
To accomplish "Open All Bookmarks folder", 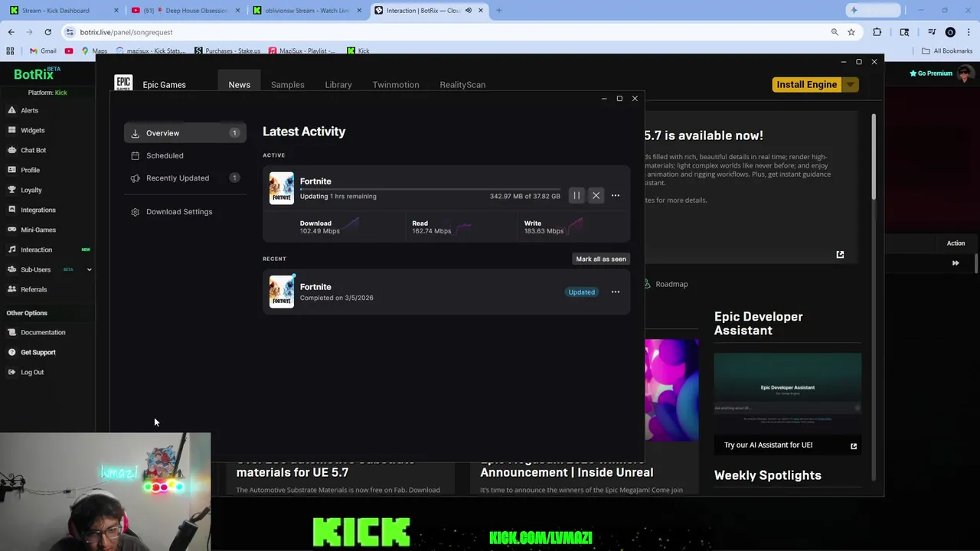I will coord(947,51).
